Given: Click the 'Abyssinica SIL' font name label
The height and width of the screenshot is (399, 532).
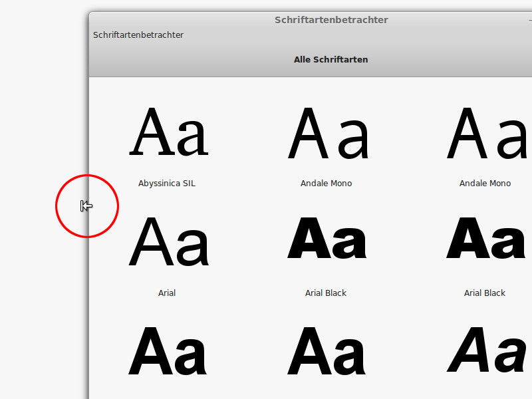Looking at the screenshot, I should click(167, 184).
